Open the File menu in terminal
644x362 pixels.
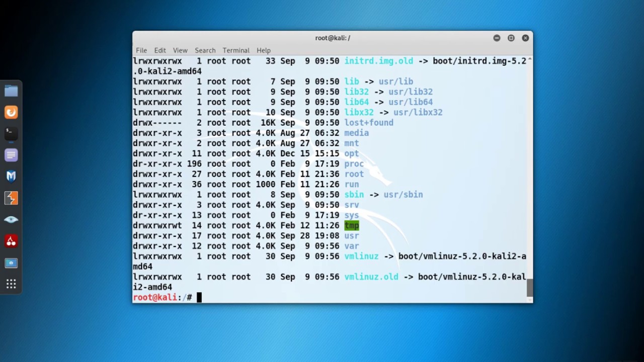141,50
